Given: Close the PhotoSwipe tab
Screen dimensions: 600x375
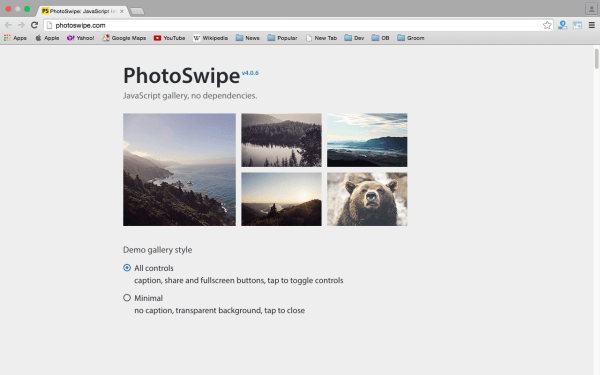Looking at the screenshot, I should [122, 11].
